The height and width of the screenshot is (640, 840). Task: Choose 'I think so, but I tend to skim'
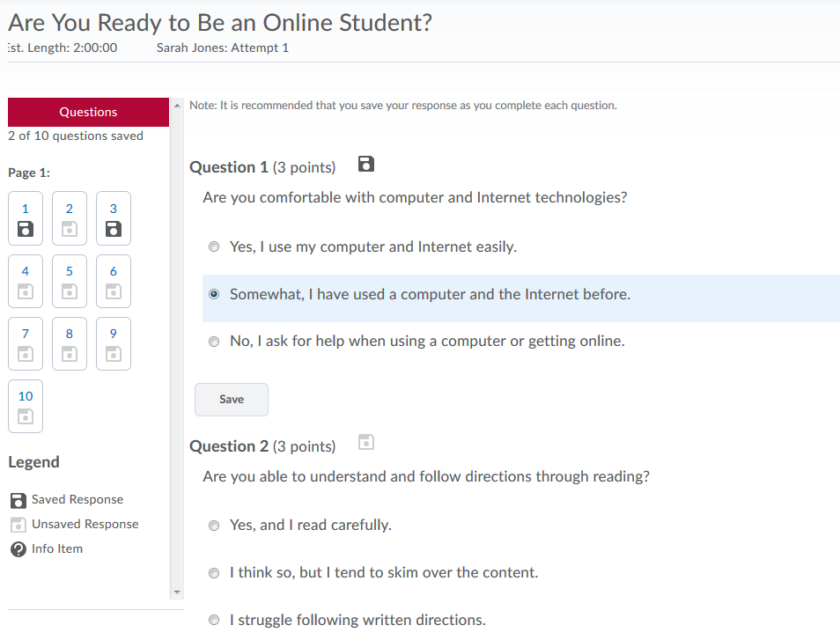pos(214,573)
